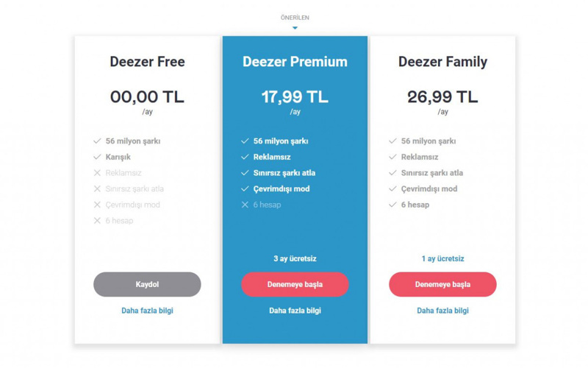Screen dimensions: 588x368
Task: Click the 26,99 TL Family price
Action: coord(442,96)
